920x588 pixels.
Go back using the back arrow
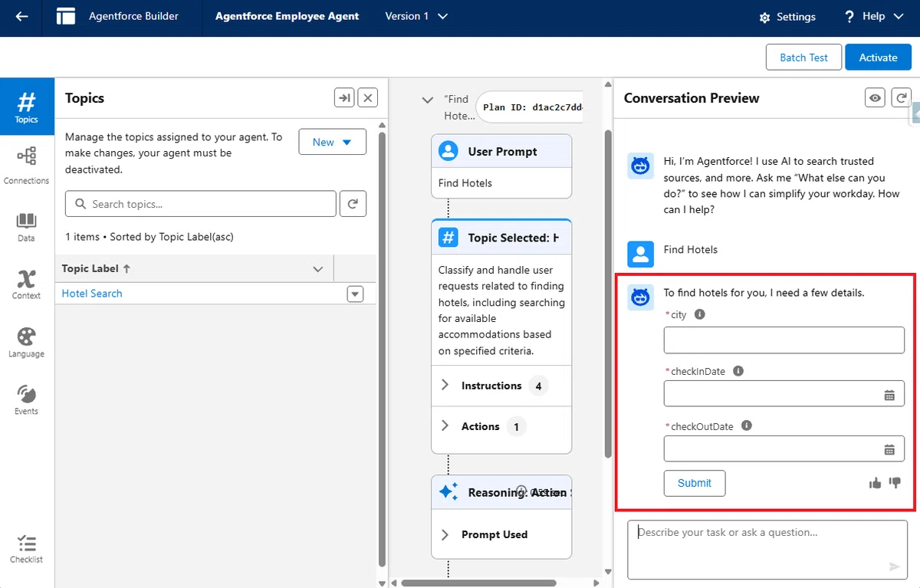pyautogui.click(x=21, y=17)
